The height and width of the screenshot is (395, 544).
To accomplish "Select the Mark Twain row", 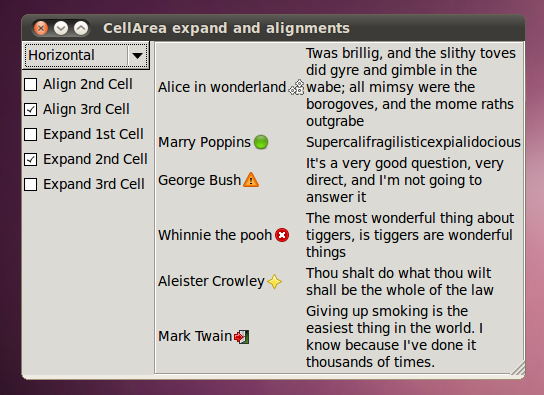I will [339, 336].
